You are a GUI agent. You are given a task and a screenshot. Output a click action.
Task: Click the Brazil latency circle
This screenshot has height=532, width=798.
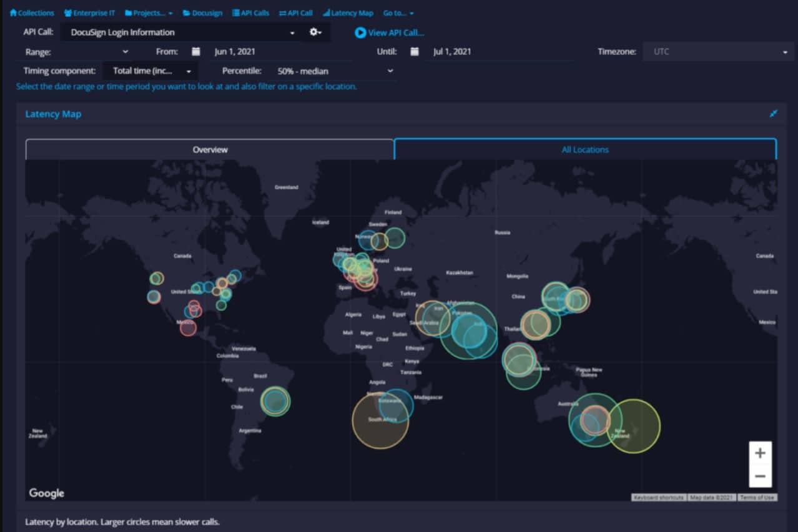click(x=275, y=401)
